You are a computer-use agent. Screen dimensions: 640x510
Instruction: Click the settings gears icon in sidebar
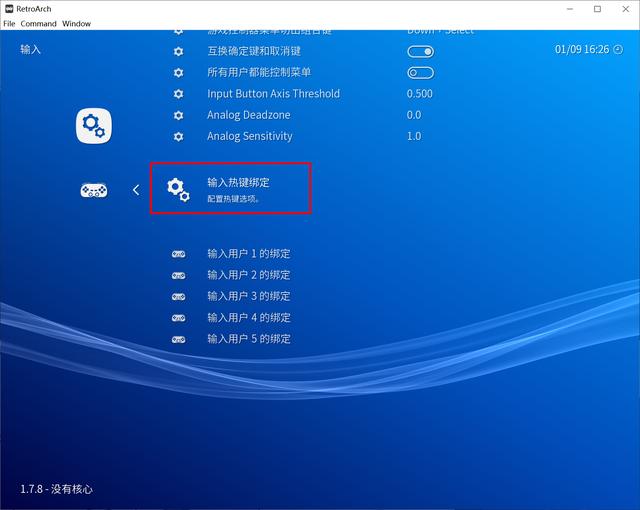click(x=93, y=126)
